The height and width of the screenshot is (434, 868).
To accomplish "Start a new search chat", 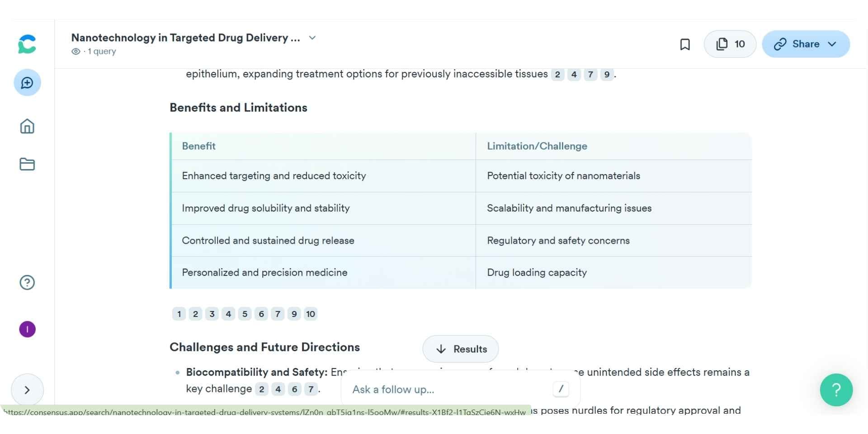I will pyautogui.click(x=27, y=83).
